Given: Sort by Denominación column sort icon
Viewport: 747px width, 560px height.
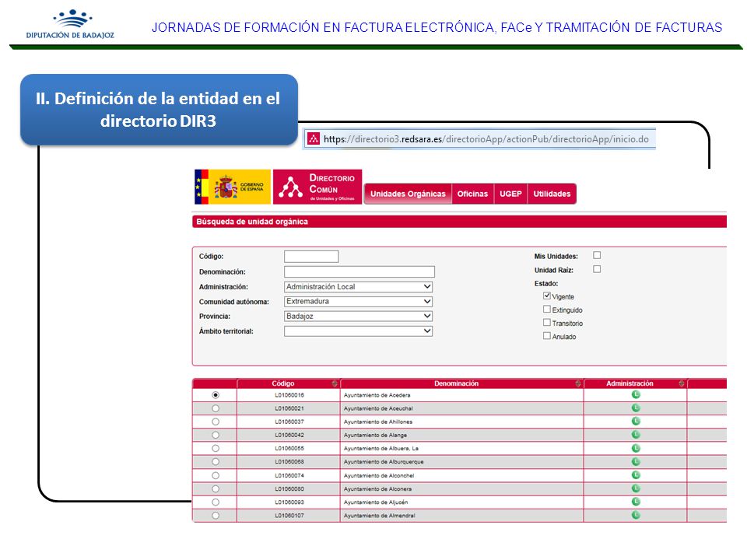Looking at the screenshot, I should click(x=578, y=383).
